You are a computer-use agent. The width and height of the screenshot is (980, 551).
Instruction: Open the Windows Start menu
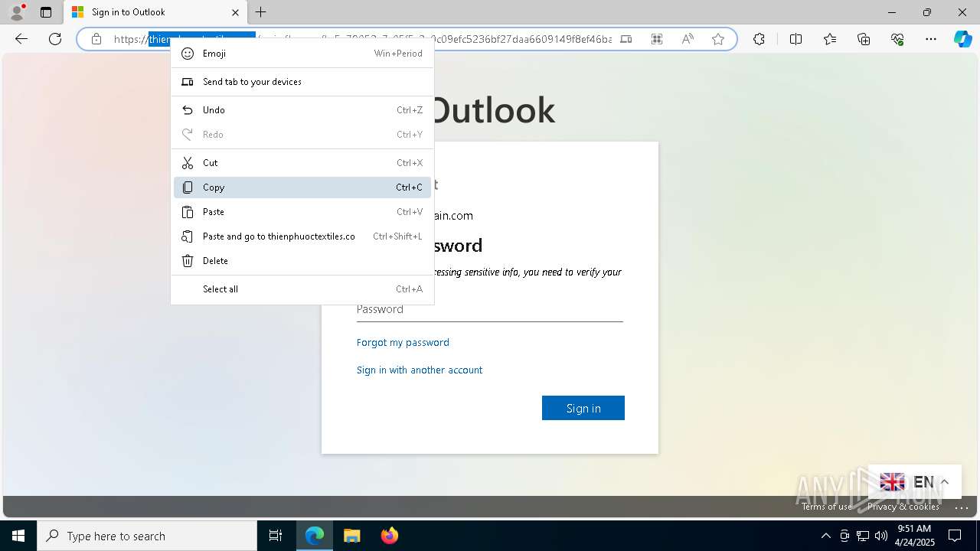(18, 536)
